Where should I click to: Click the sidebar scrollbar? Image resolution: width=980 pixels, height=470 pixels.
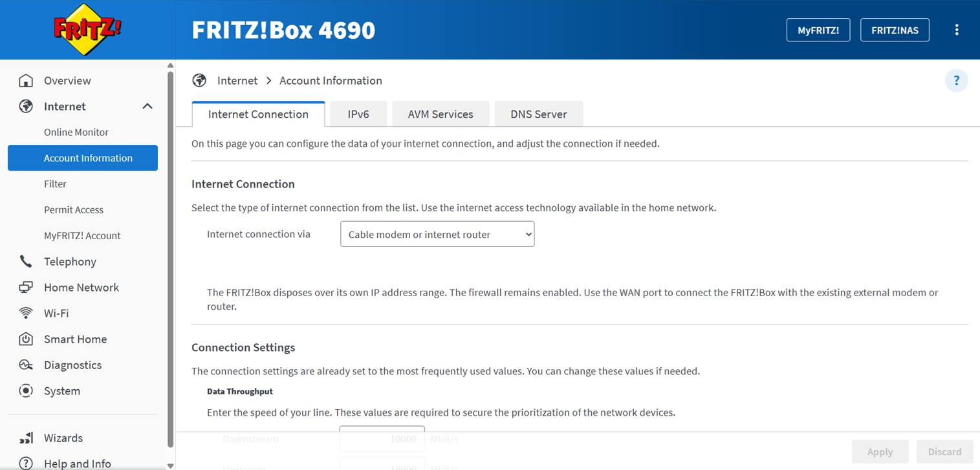click(170, 259)
